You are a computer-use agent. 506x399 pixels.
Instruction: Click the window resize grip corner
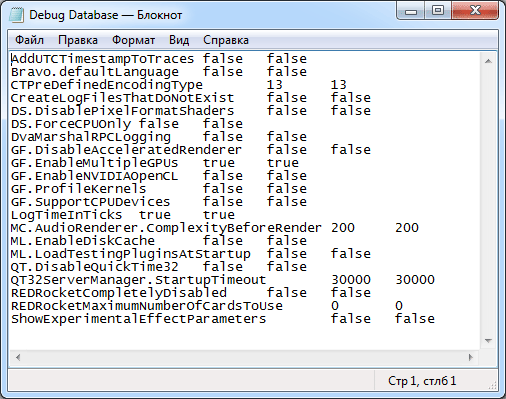[492, 386]
